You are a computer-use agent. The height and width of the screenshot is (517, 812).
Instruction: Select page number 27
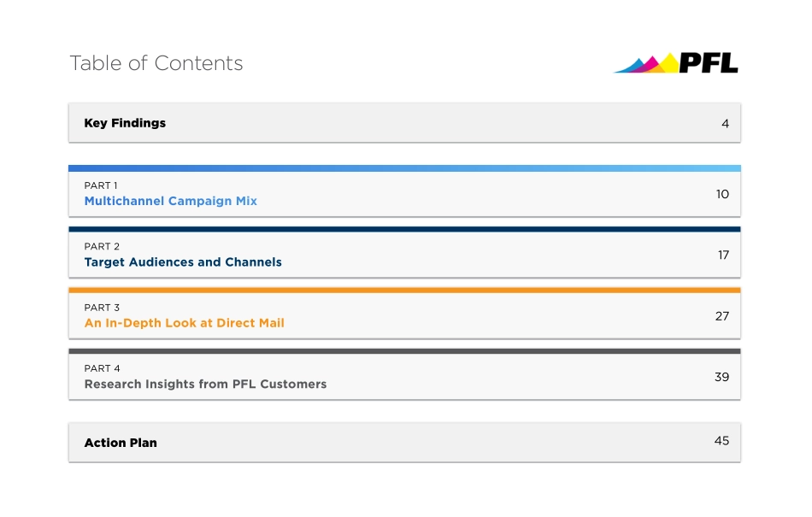722,316
